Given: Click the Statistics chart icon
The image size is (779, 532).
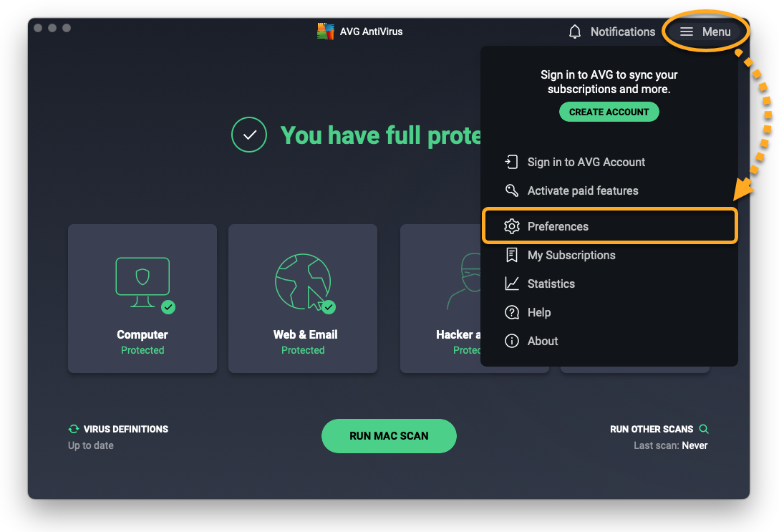Looking at the screenshot, I should [x=511, y=284].
